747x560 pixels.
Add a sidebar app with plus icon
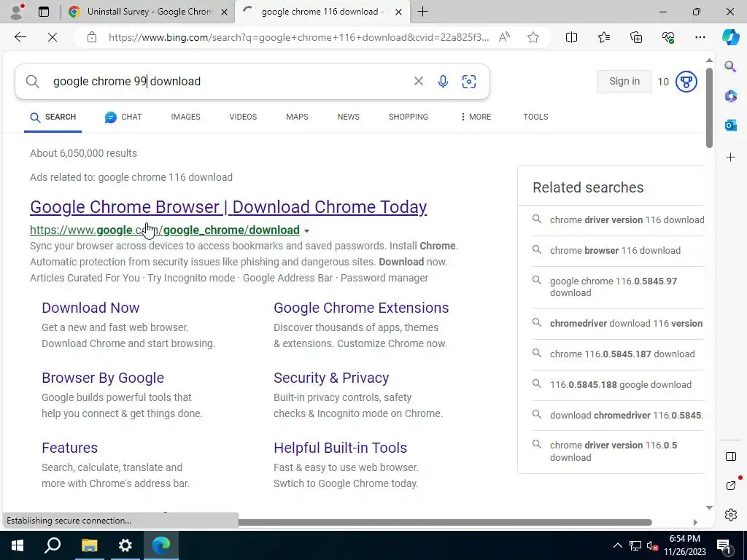pyautogui.click(x=731, y=157)
